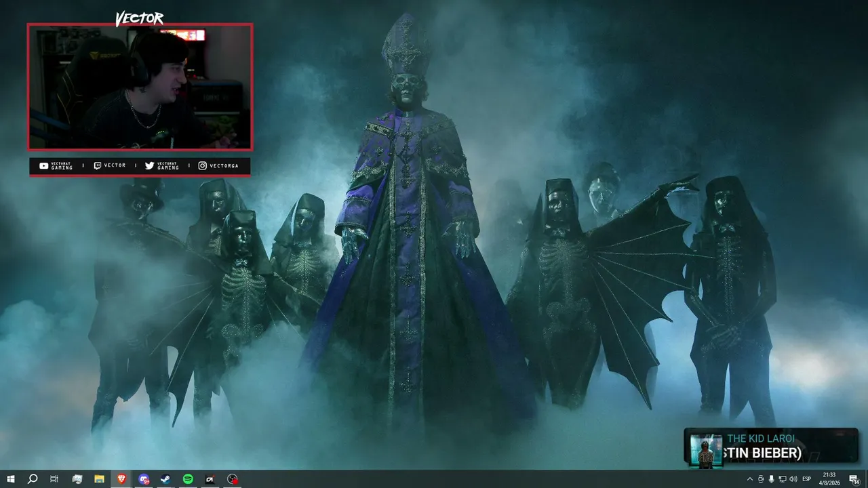
Task: Click the YouTube logo in stream overlay
Action: coord(44,166)
